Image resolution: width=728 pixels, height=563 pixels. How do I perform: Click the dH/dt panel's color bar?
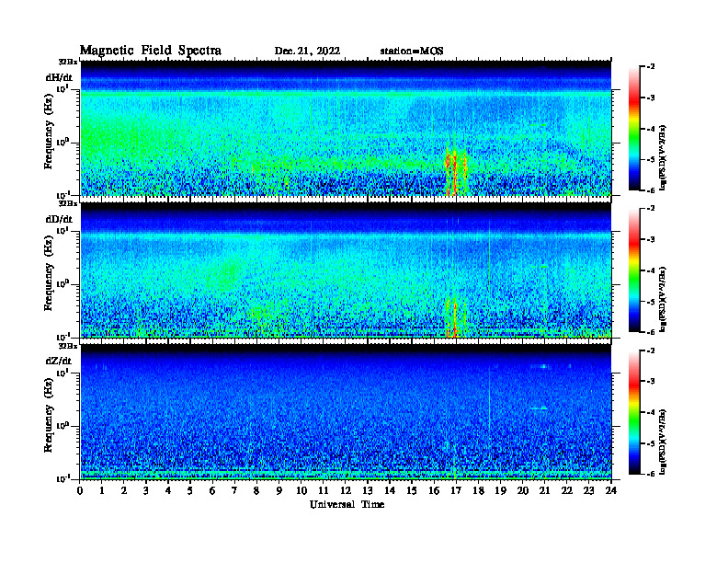tap(634, 128)
